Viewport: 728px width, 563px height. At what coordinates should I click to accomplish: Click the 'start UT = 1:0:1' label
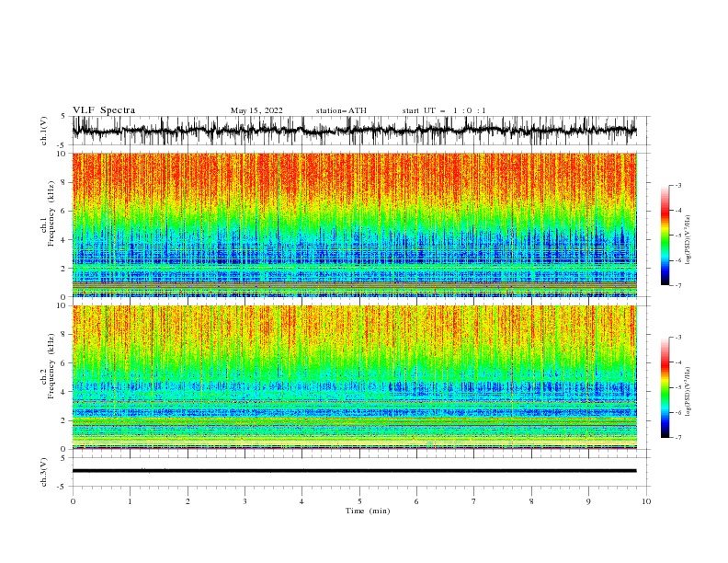click(x=444, y=110)
